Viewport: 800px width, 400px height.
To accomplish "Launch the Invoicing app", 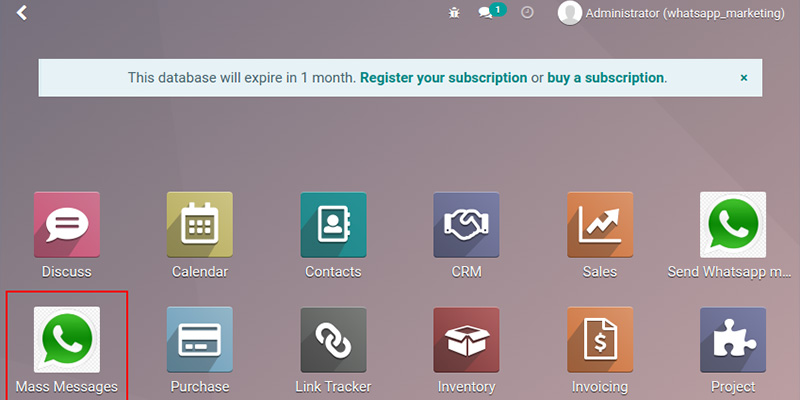I will [x=599, y=340].
